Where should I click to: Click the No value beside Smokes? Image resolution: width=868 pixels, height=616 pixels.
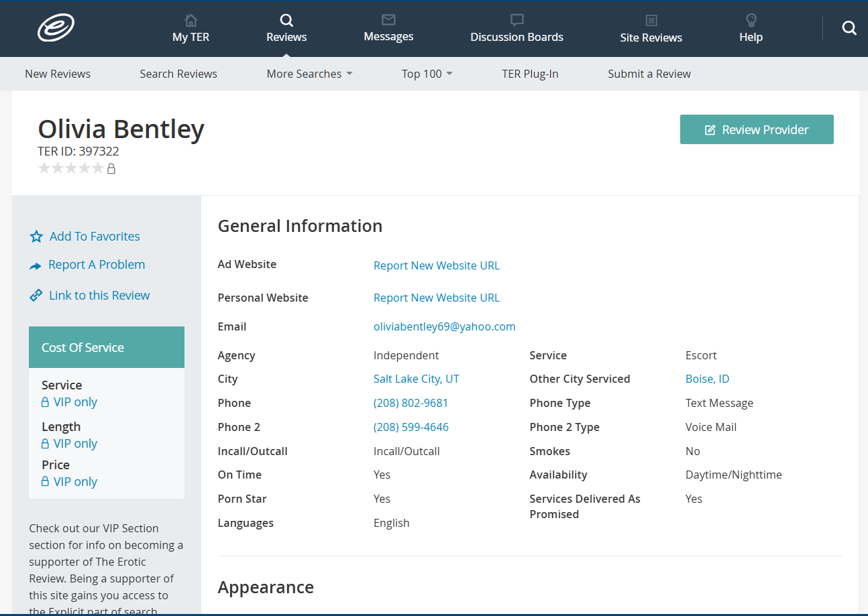point(693,451)
